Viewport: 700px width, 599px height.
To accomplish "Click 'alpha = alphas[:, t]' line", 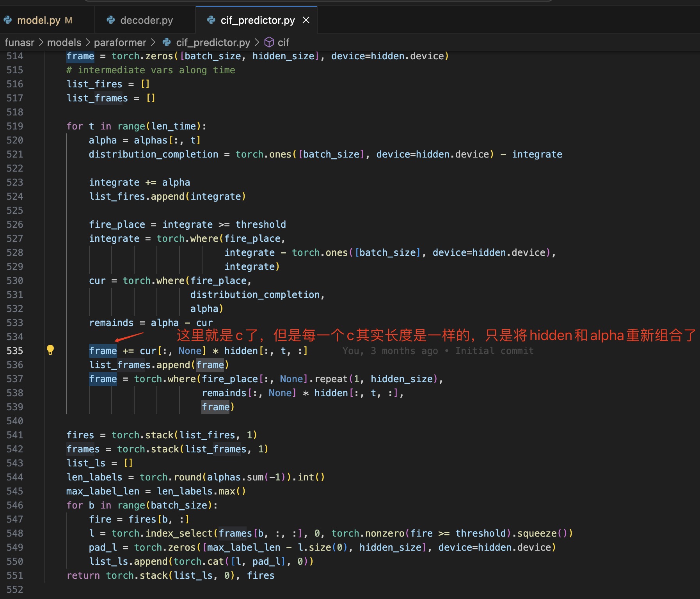I will tap(145, 140).
